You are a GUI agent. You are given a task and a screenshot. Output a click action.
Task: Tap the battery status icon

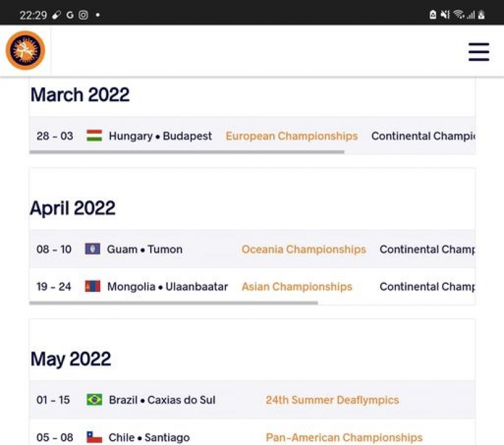[481, 15]
